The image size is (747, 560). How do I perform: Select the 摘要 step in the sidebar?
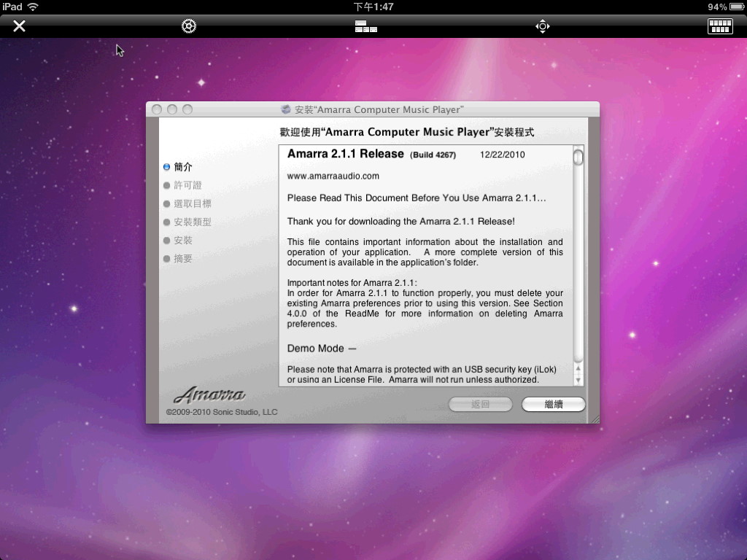[178, 259]
